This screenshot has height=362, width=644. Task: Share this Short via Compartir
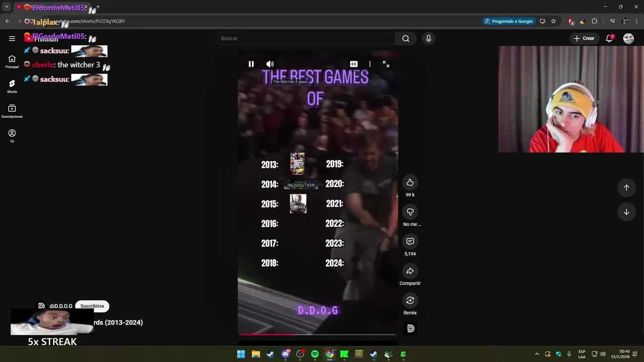coord(410,271)
